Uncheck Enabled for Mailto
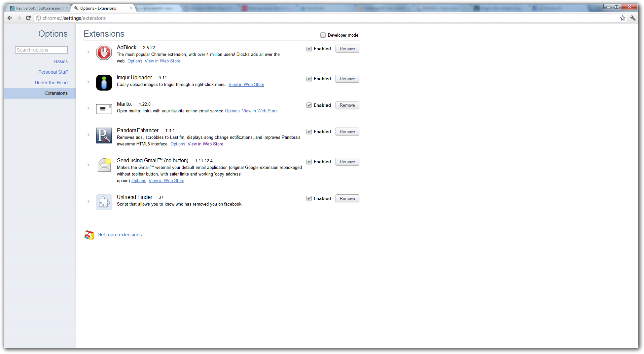The width and height of the screenshot is (644, 354). pos(309,105)
